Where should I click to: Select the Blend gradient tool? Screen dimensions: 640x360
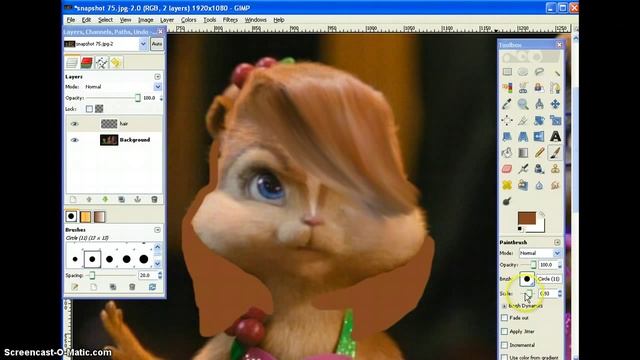pyautogui.click(x=523, y=153)
